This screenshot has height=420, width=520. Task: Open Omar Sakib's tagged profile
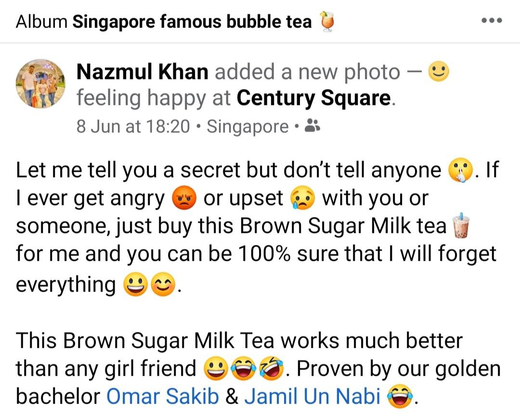(163, 396)
